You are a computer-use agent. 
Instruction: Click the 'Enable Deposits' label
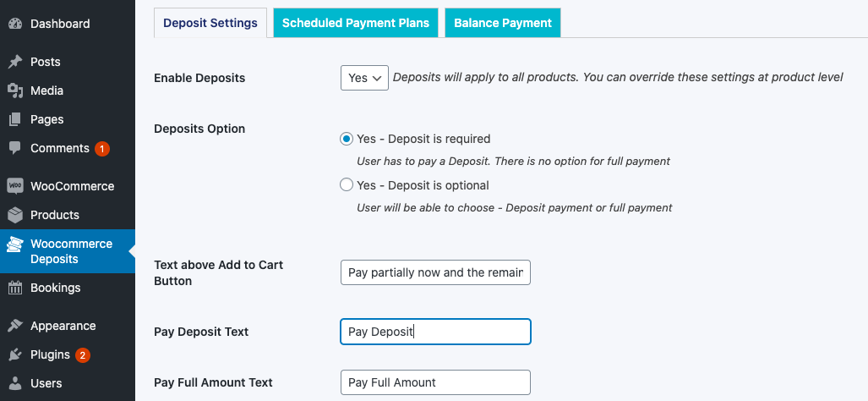click(199, 78)
